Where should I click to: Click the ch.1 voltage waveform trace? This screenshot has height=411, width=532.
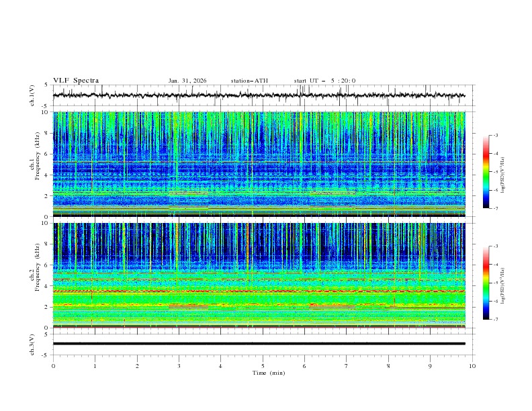coord(259,95)
